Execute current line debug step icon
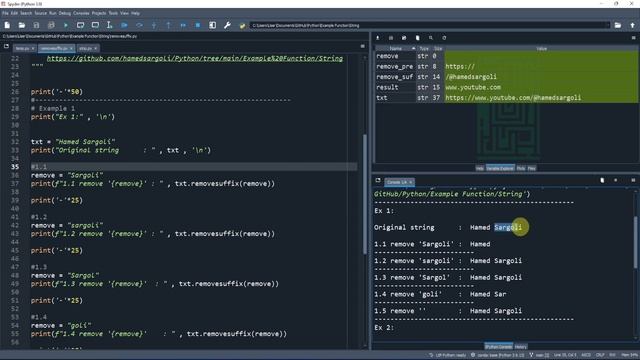 139,25
